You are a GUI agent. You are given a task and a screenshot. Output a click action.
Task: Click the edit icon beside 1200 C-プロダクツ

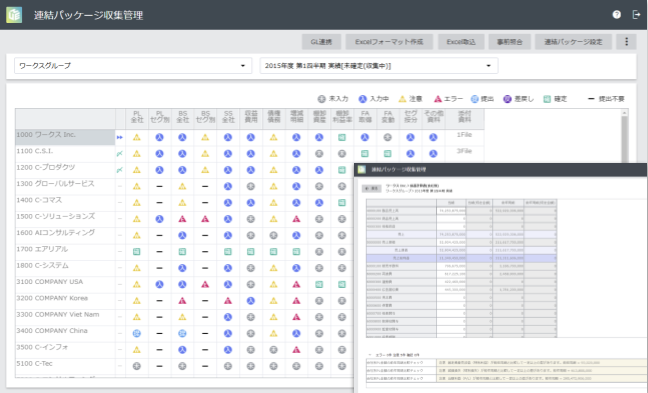pos(120,170)
